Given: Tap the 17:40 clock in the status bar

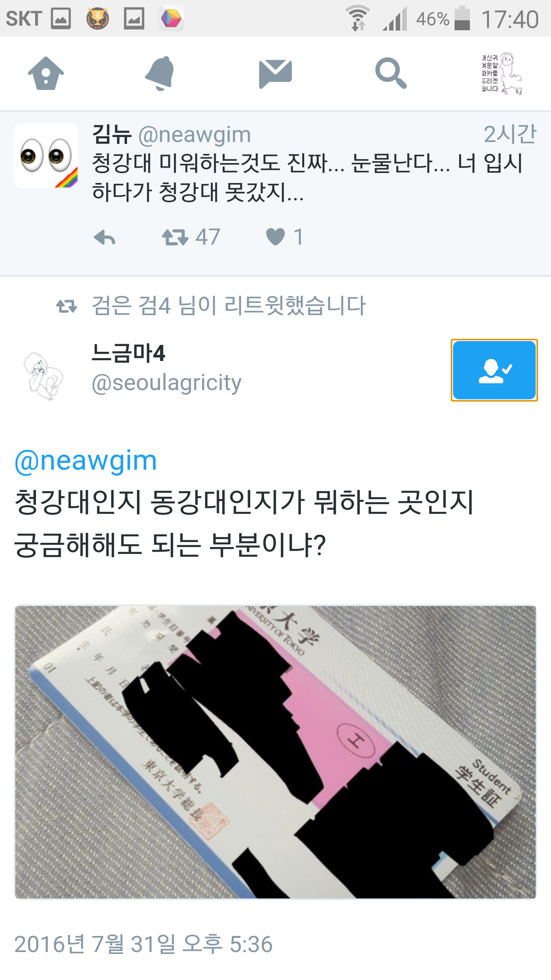Looking at the screenshot, I should tap(510, 19).
